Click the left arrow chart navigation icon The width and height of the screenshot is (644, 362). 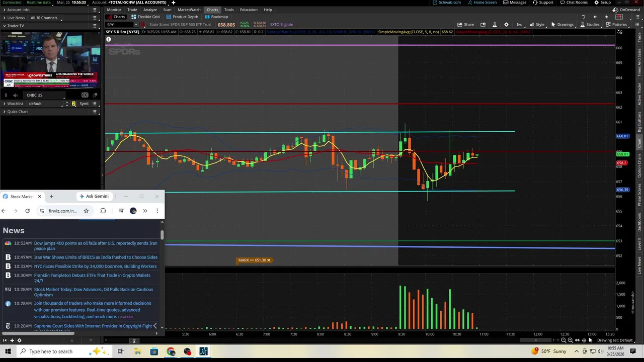595,17
